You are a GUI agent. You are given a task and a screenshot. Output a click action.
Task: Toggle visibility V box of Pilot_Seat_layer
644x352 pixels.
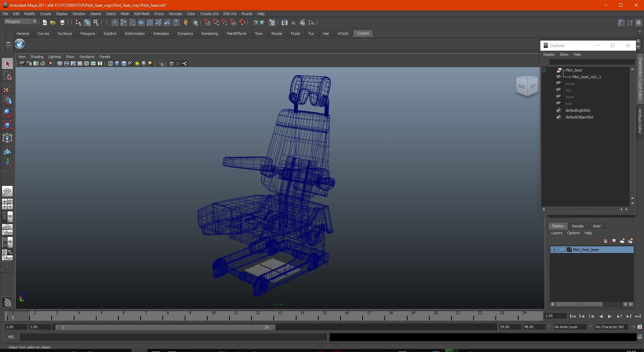[x=555, y=250]
